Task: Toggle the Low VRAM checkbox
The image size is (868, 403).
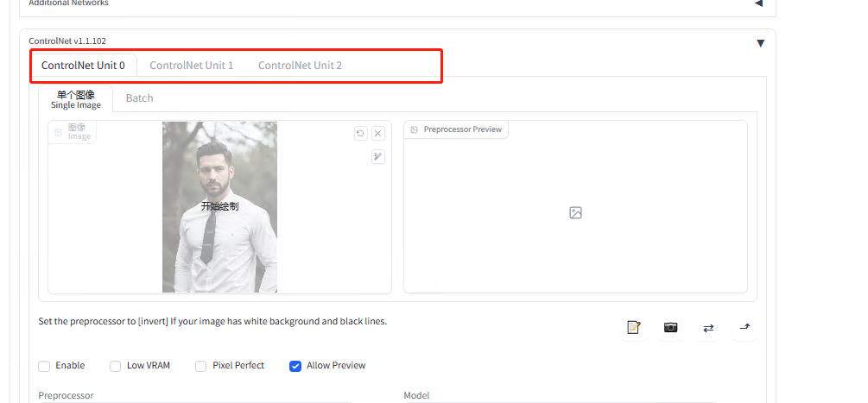Action: pyautogui.click(x=115, y=366)
